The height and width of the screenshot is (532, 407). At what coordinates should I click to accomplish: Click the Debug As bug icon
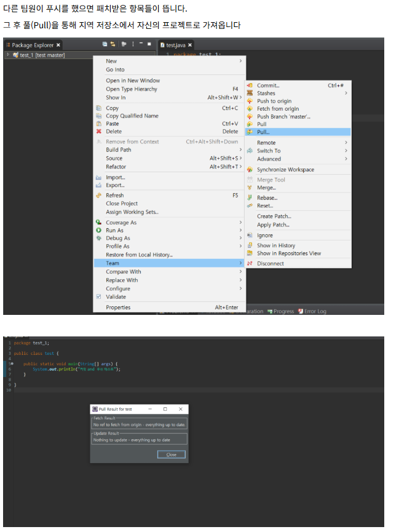click(99, 238)
